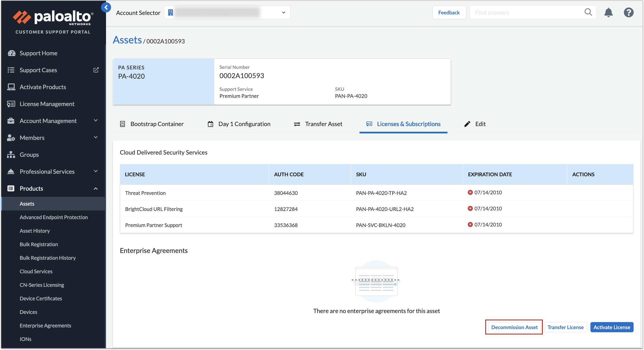The image size is (644, 350).
Task: Click the notifications bell icon
Action: click(x=608, y=13)
